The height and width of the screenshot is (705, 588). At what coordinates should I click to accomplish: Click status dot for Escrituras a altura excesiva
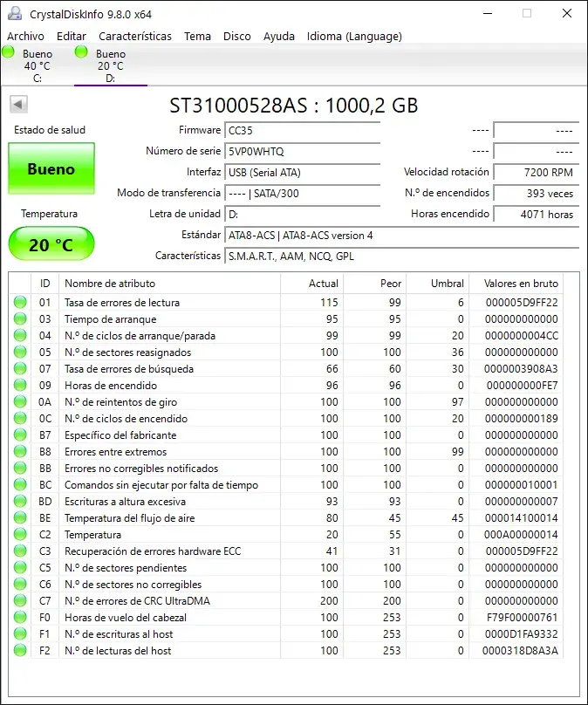coord(20,502)
